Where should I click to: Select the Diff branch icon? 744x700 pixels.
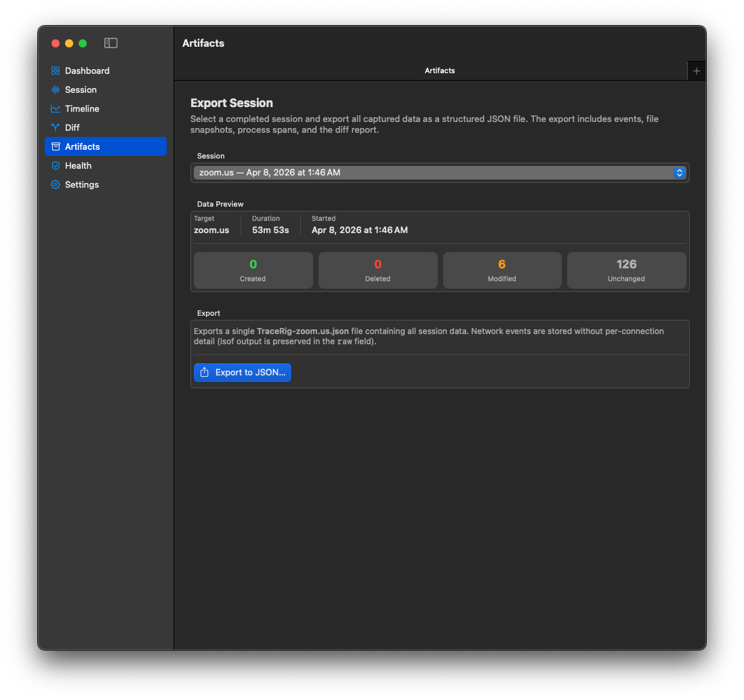(55, 127)
